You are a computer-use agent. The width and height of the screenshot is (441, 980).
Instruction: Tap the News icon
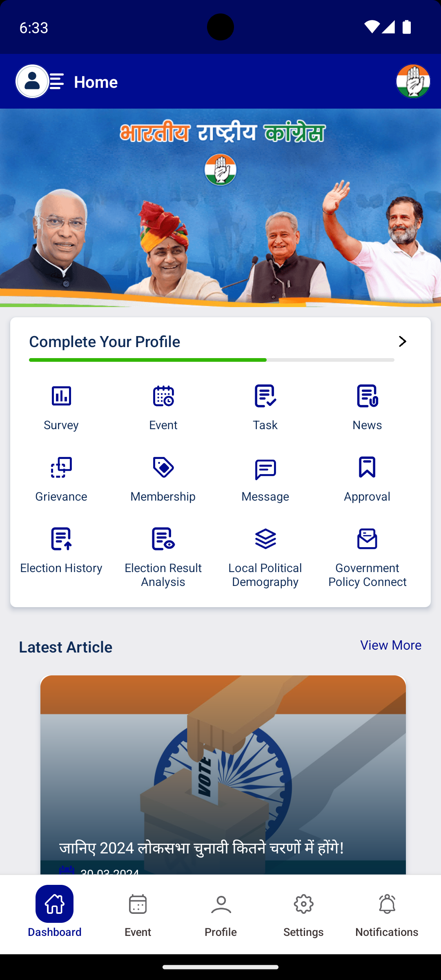pos(367,396)
